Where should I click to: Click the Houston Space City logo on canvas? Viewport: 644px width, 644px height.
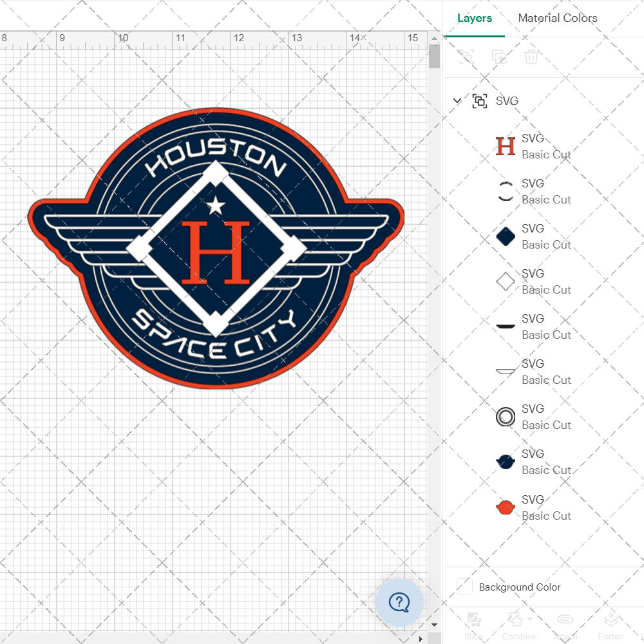pos(216,249)
